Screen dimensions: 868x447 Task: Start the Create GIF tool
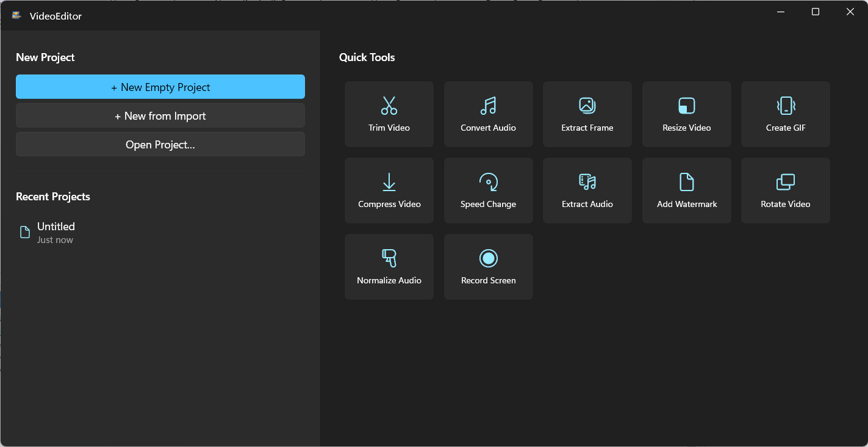coord(786,114)
